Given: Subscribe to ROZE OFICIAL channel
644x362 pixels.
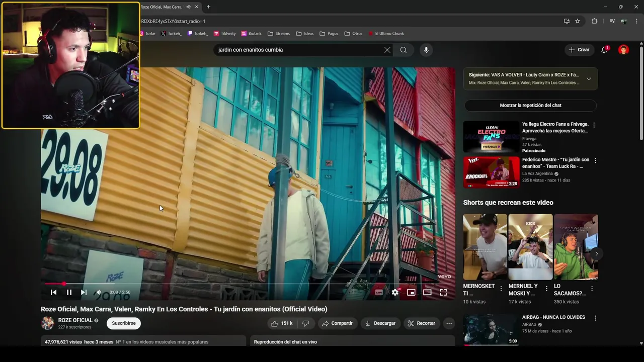Looking at the screenshot, I should [124, 323].
